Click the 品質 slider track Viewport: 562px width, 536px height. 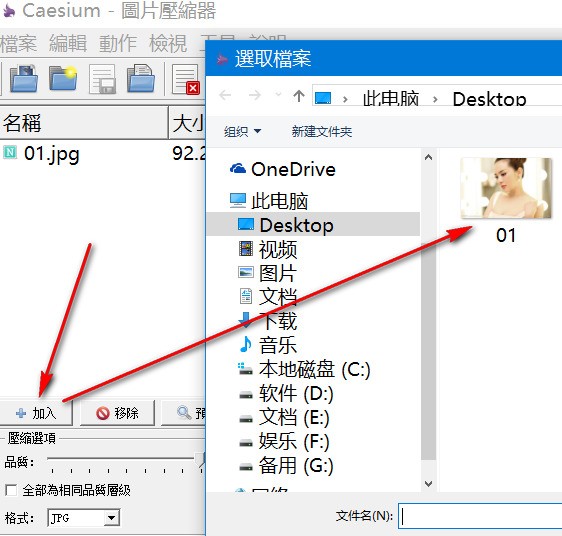(x=124, y=458)
